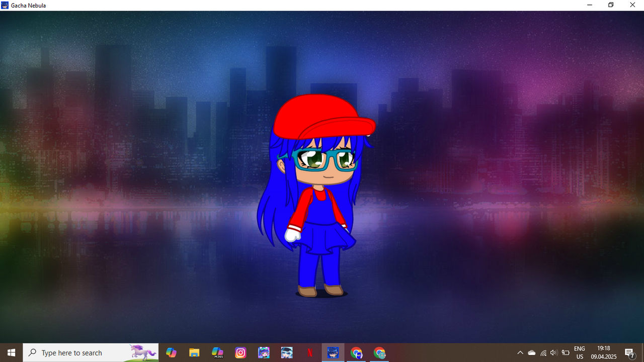Open the Wi-Fi network tray icon
644x362 pixels.
pyautogui.click(x=543, y=353)
